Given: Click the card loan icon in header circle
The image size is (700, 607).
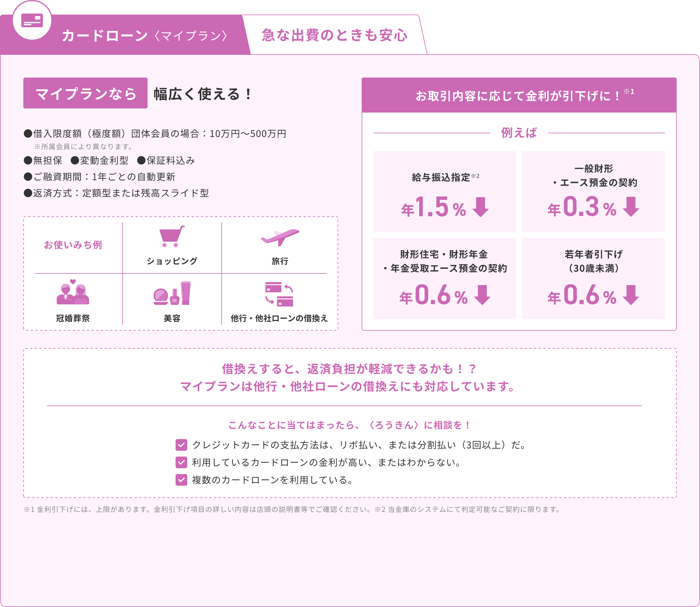Looking at the screenshot, I should tap(32, 20).
